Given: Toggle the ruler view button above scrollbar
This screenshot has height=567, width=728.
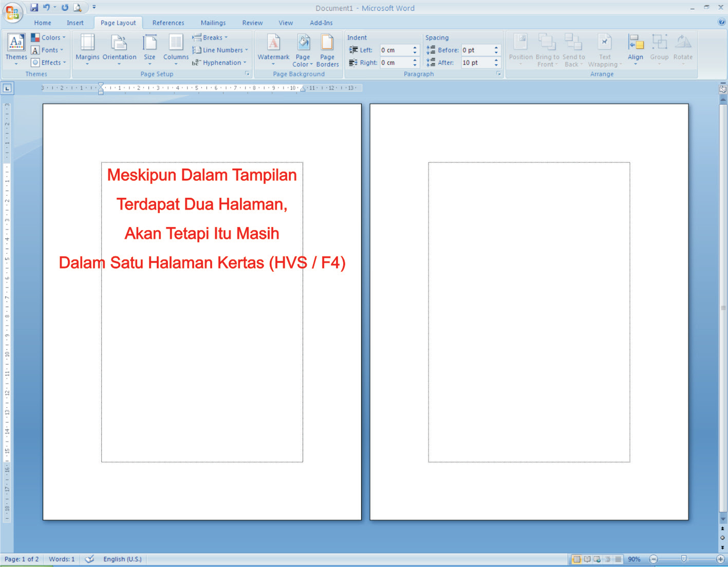Looking at the screenshot, I should 723,89.
